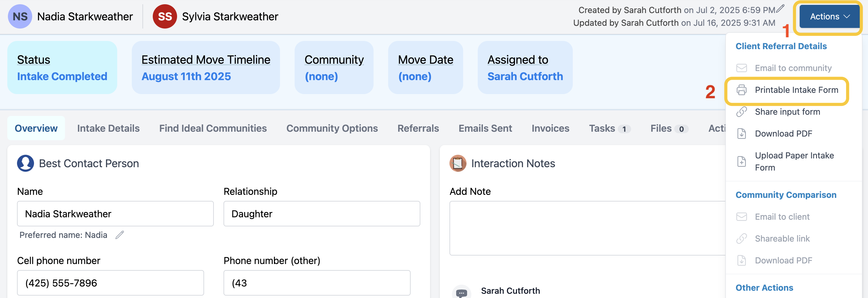Click the printer icon for Printable Intake Form
This screenshot has width=868, height=298.
pos(741,90)
